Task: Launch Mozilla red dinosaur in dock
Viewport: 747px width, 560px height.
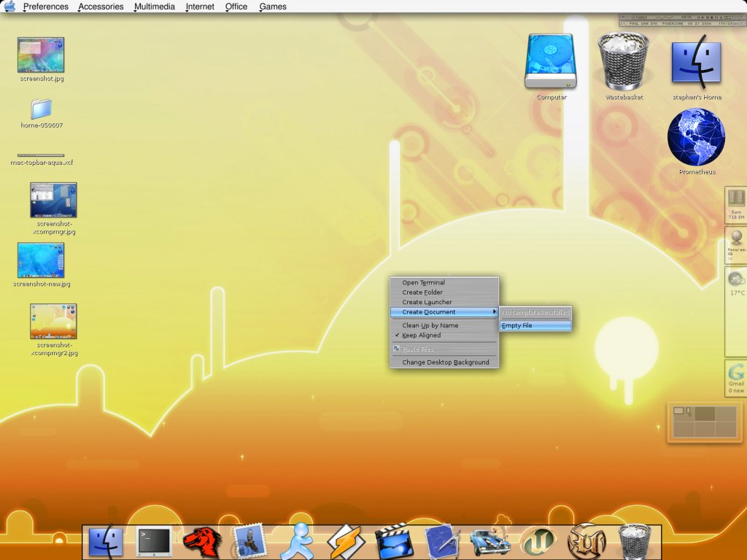Action: pos(203,542)
